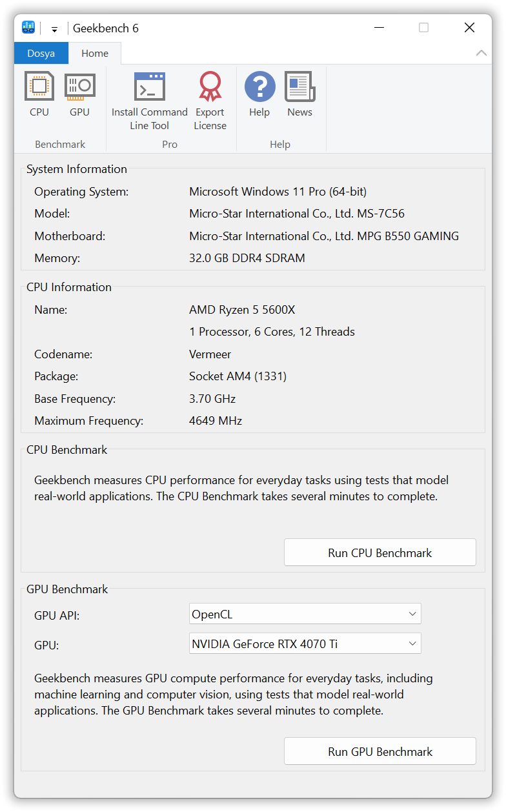Open the Quick Access Toolbar customize arrow

(x=55, y=29)
